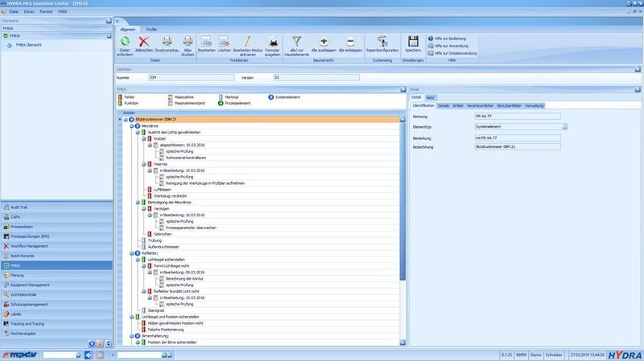Open the Datei menu
The image size is (644, 361).
coord(14,11)
